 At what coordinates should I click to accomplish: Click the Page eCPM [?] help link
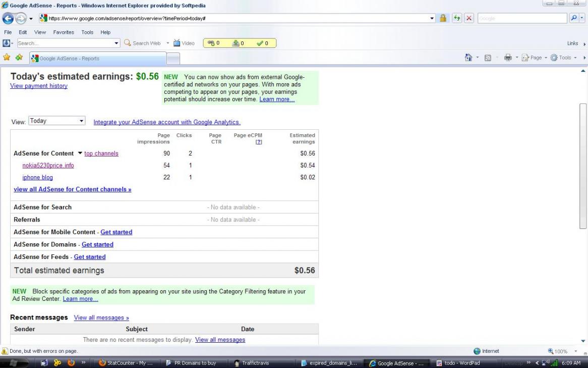259,142
